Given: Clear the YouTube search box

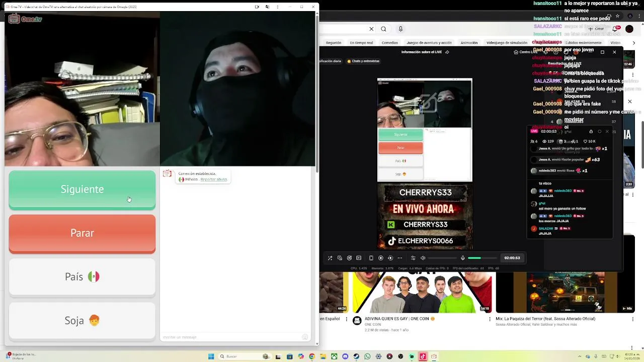Looking at the screenshot, I should pos(371,29).
